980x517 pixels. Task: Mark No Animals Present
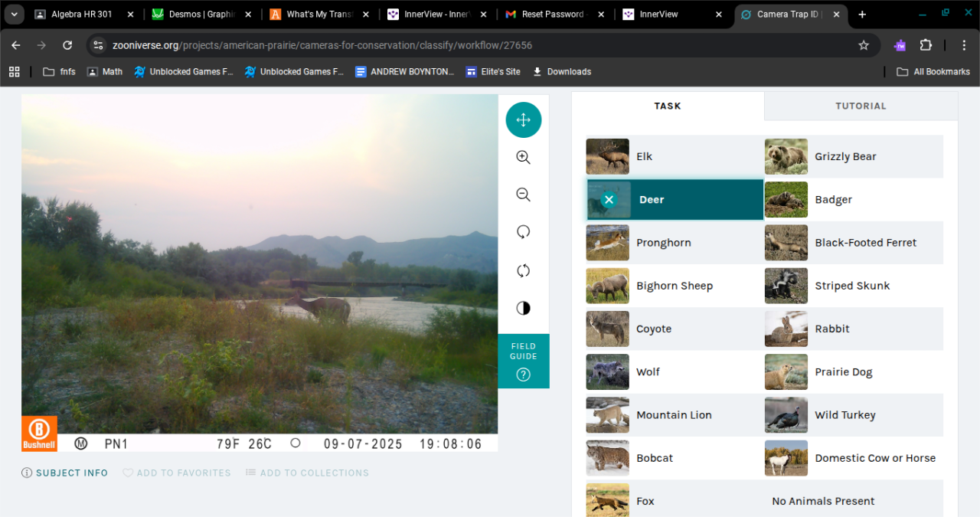click(854, 501)
